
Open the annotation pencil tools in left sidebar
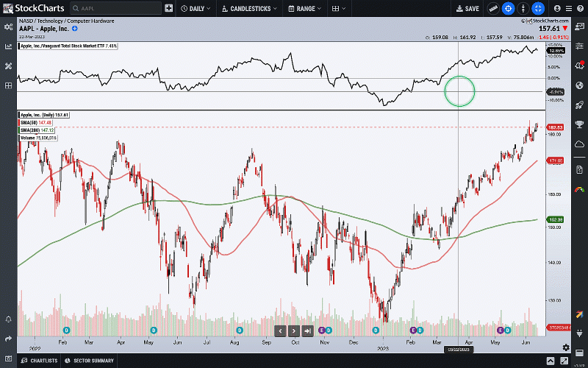(8, 66)
